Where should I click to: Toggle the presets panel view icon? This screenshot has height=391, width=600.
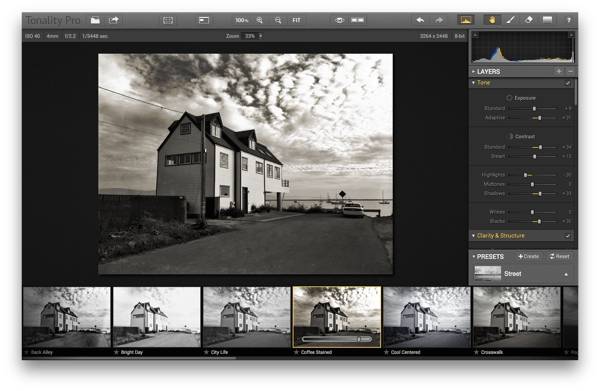click(204, 20)
